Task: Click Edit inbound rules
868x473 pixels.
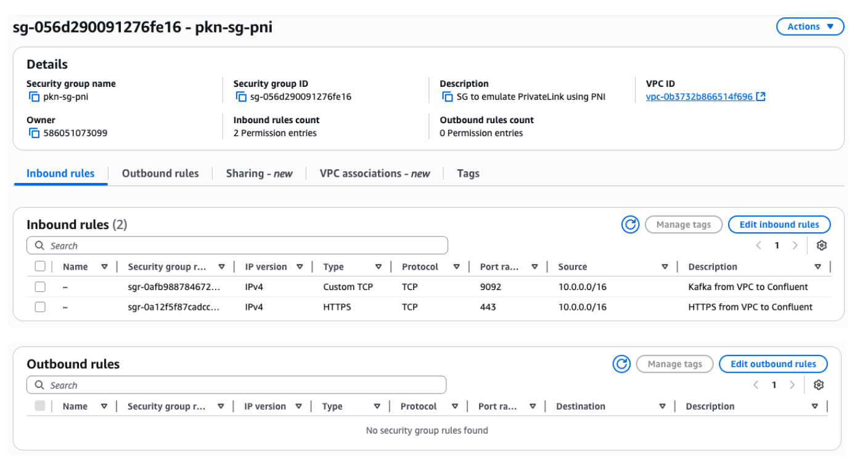Action: 779,224
